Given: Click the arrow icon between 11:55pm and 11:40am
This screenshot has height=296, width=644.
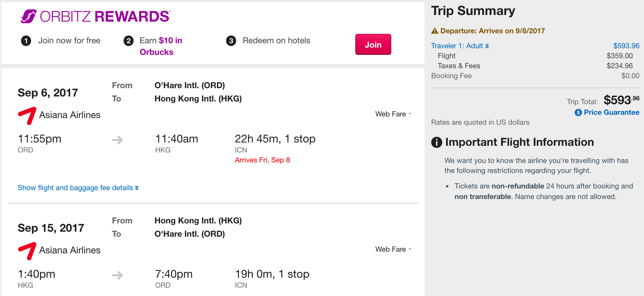Looking at the screenshot, I should [x=117, y=140].
